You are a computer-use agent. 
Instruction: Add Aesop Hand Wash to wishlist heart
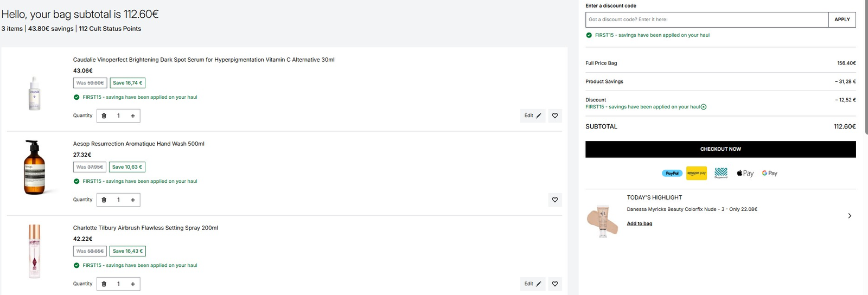point(555,200)
